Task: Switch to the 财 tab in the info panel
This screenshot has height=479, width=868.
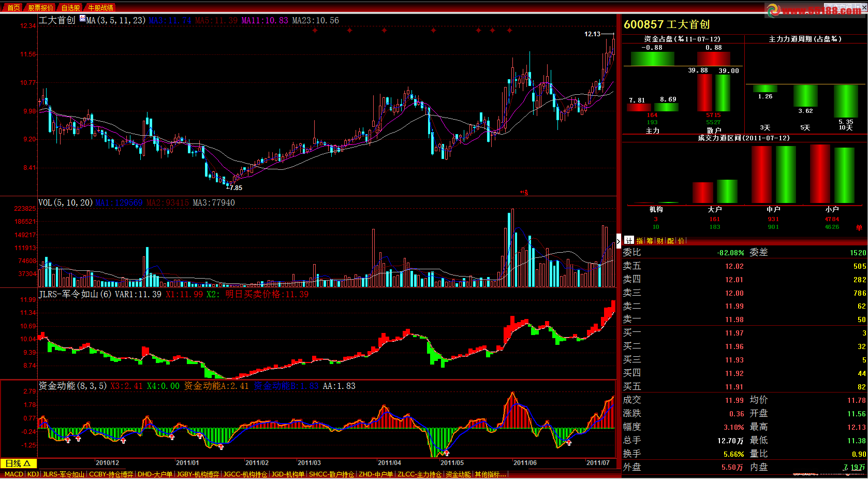Action: [x=660, y=241]
